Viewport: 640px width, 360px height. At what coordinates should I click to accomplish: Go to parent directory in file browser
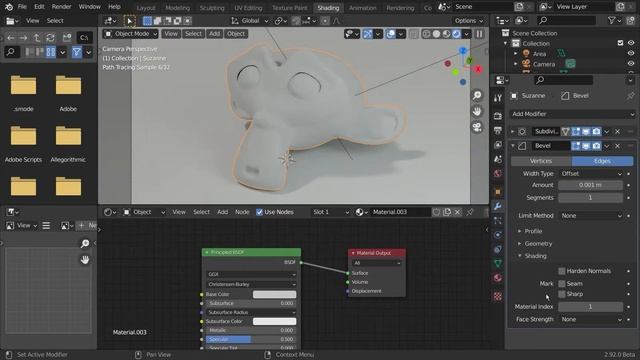(x=37, y=38)
